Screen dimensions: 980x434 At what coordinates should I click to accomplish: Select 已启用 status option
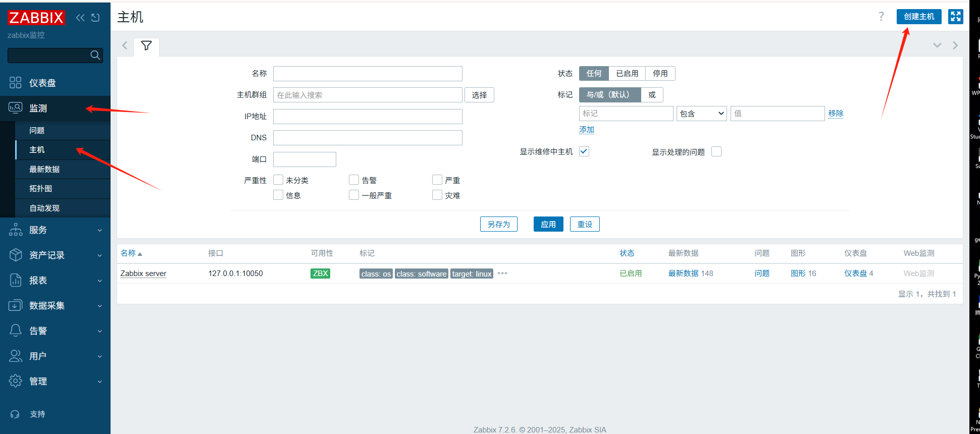pyautogui.click(x=627, y=74)
